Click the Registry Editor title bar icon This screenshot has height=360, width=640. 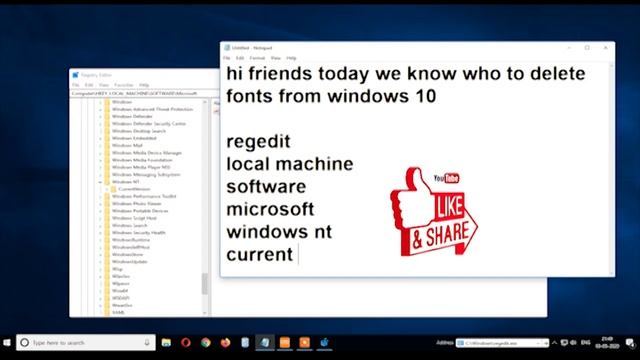pos(76,75)
